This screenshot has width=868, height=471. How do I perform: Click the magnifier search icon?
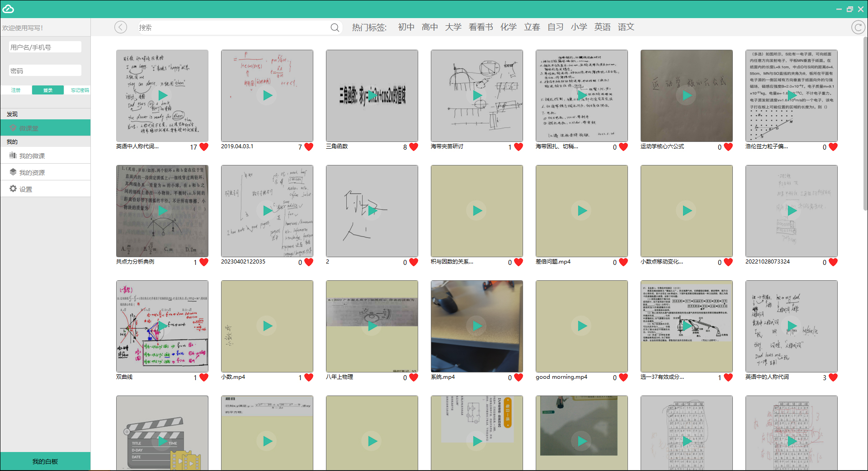[335, 28]
